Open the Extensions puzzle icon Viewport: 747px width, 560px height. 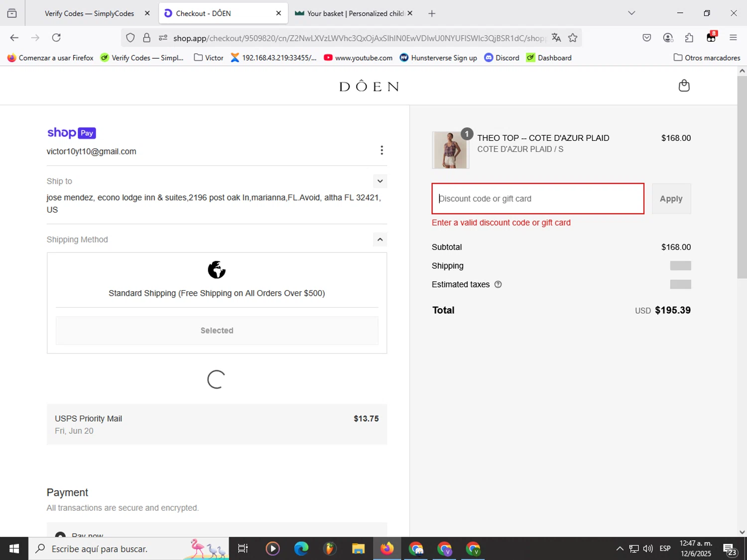690,38
